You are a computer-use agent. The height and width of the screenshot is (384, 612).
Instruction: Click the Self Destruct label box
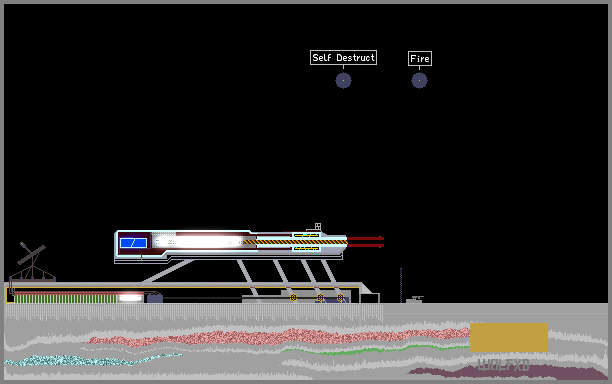343,58
